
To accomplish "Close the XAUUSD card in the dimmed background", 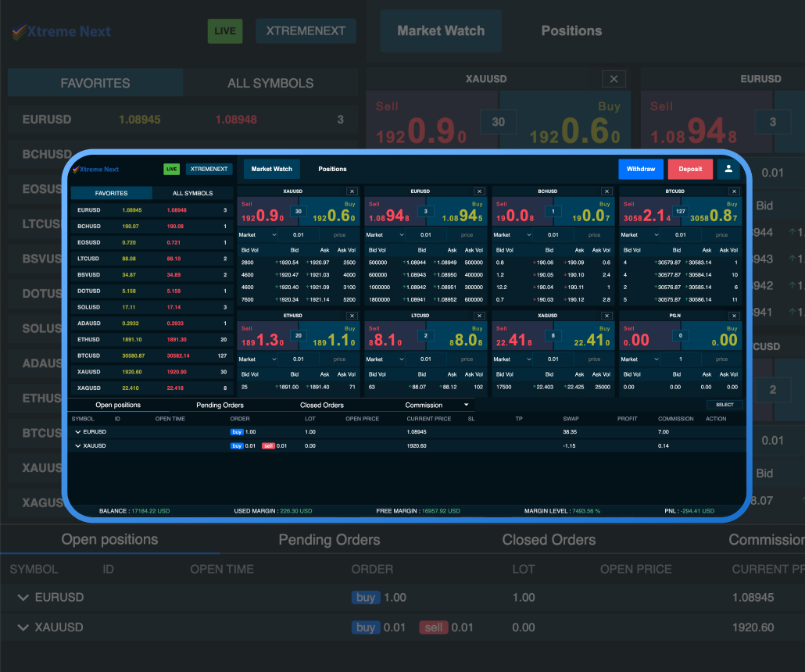I will point(614,79).
